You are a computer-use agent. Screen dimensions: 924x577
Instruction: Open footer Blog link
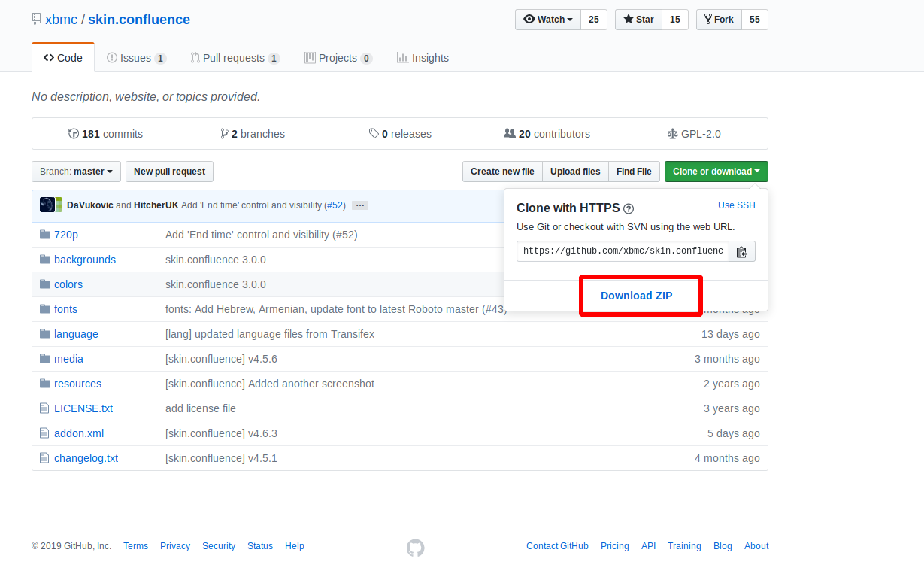[723, 546]
